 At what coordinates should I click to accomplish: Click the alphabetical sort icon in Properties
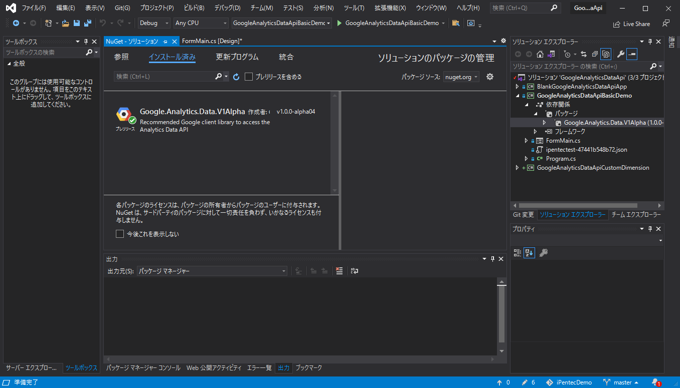[529, 253]
